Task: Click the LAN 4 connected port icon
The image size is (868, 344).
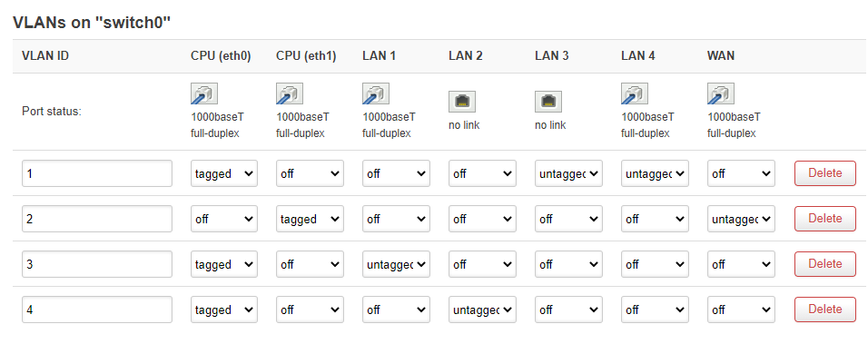Action: pos(635,94)
